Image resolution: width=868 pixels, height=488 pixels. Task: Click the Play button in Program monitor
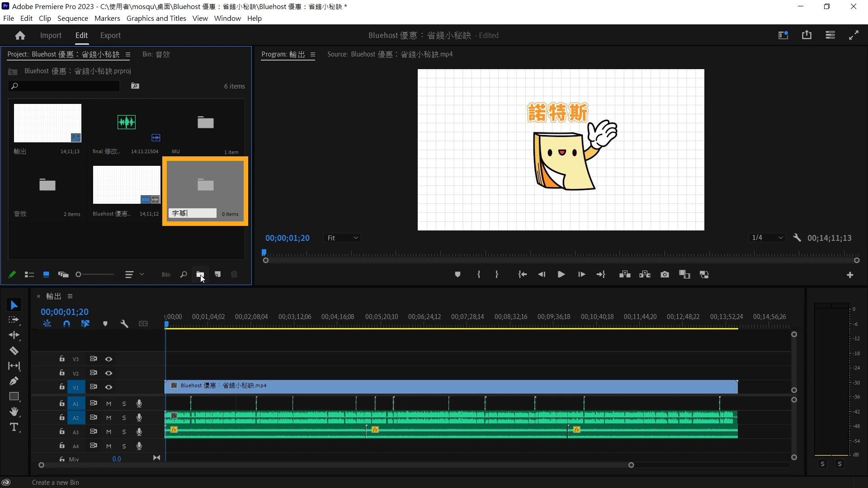[x=561, y=274]
